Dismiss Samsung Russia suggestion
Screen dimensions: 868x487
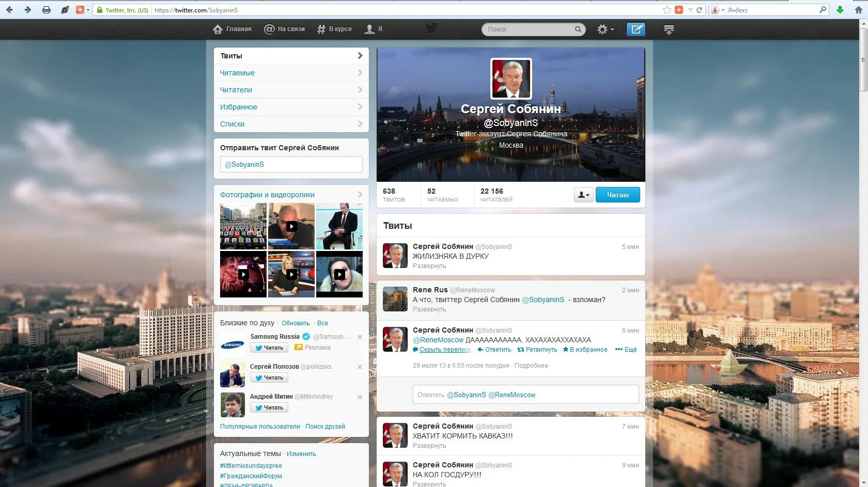(360, 337)
